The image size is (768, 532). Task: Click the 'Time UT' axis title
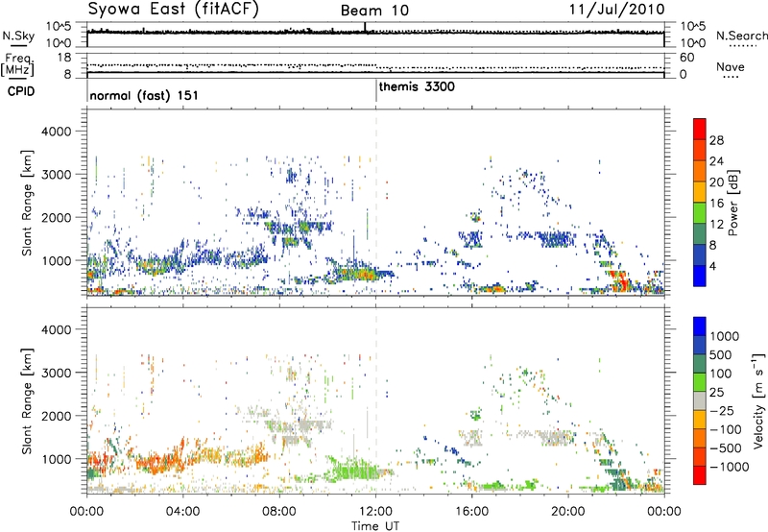tap(375, 526)
